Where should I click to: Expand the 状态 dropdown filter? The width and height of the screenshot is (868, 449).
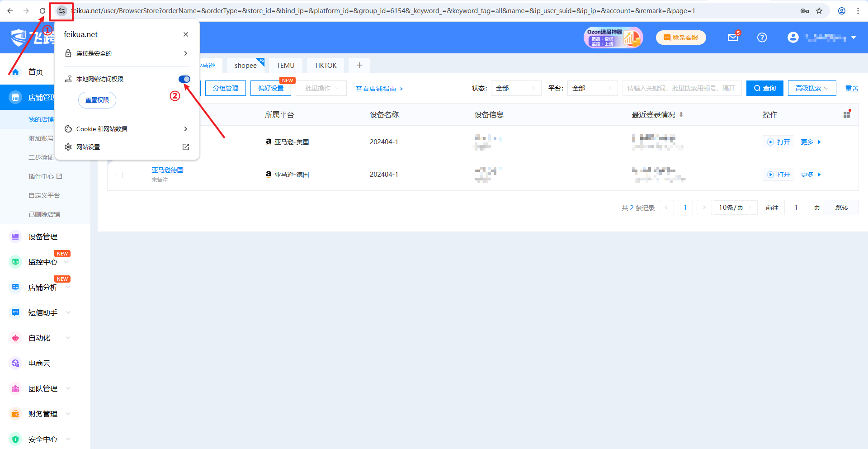(516, 88)
